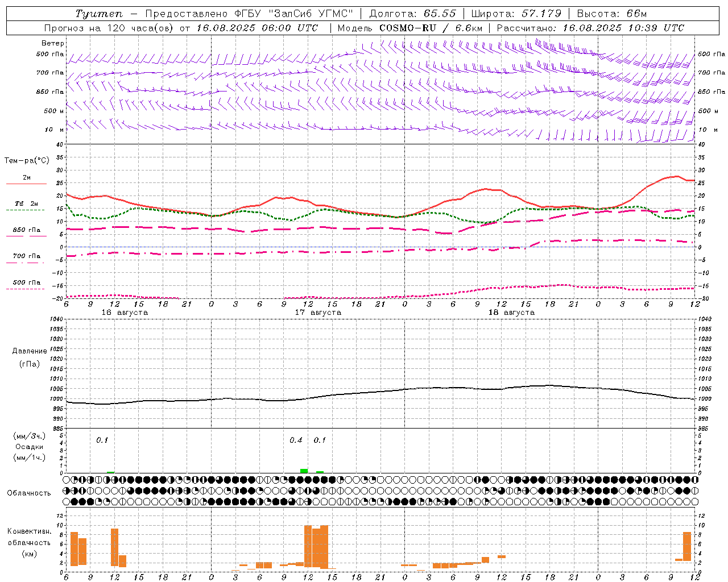Image resolution: width=728 pixels, height=582 pixels.
Task: Click the "(км)" convective cloud unit label
Action: [29, 554]
